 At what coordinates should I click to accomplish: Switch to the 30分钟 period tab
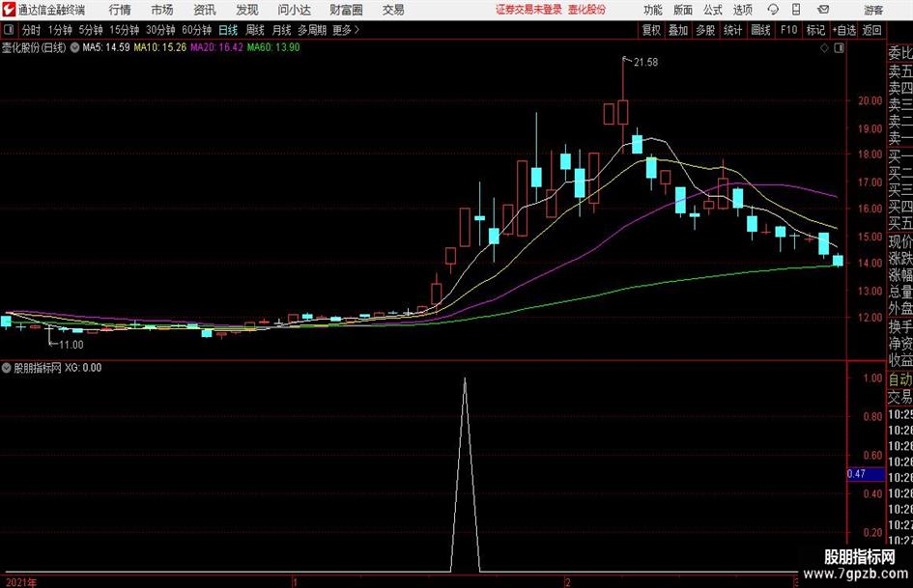pyautogui.click(x=160, y=30)
